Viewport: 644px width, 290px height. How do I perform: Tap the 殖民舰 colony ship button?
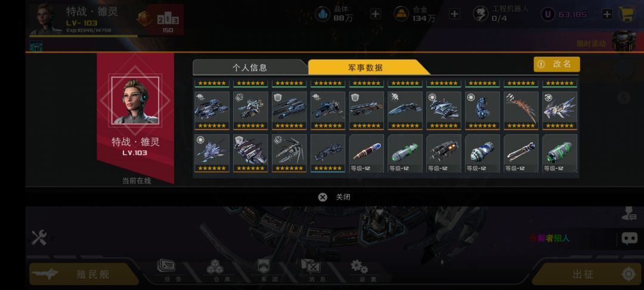click(84, 274)
